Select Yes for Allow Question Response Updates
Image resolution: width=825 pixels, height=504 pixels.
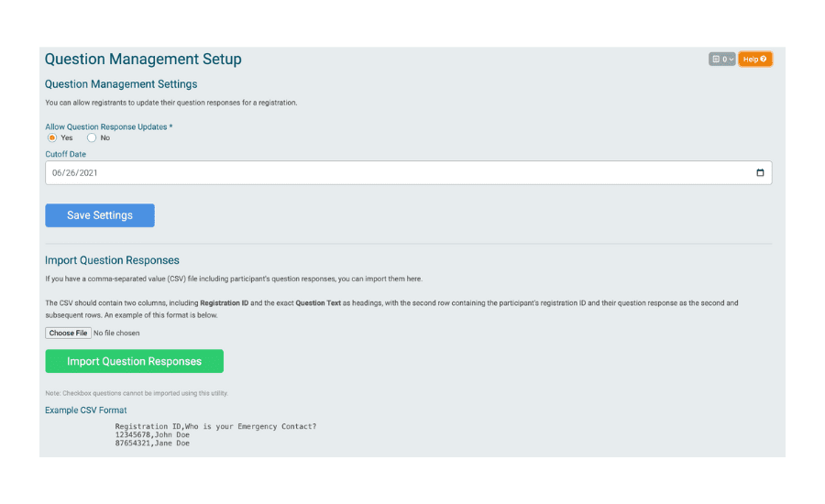tap(52, 137)
